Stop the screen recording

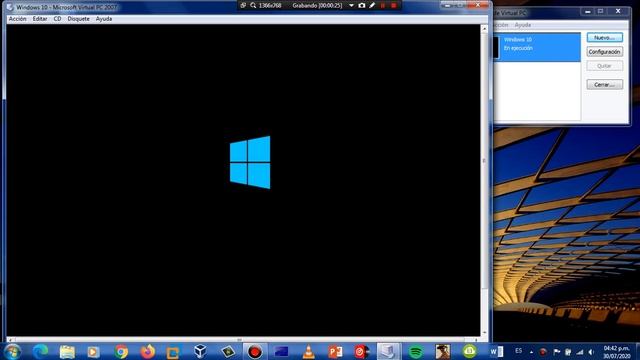click(394, 5)
